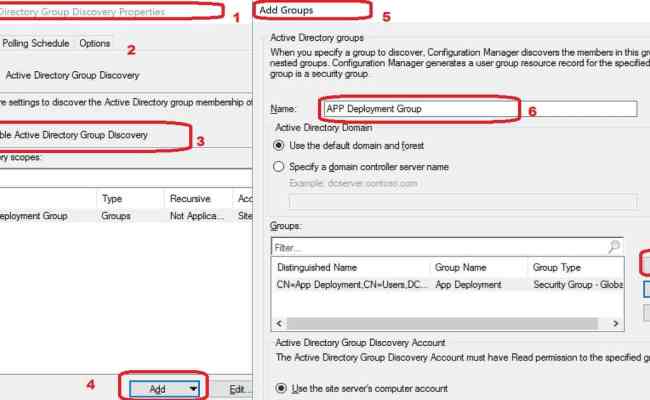650x400 pixels.
Task: Click the Not Applicable cell in scopes list
Action: click(198, 216)
